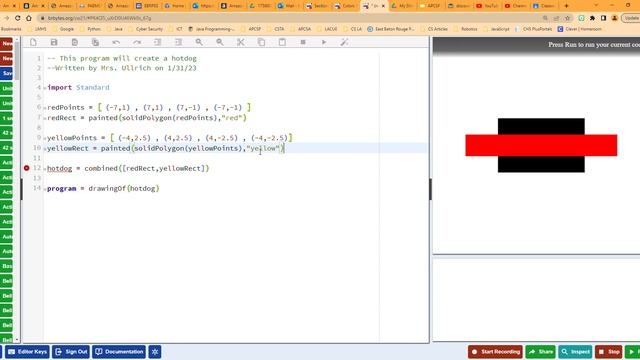The image size is (640, 360).
Task: Click the cut scissors icon
Action: [240, 42]
